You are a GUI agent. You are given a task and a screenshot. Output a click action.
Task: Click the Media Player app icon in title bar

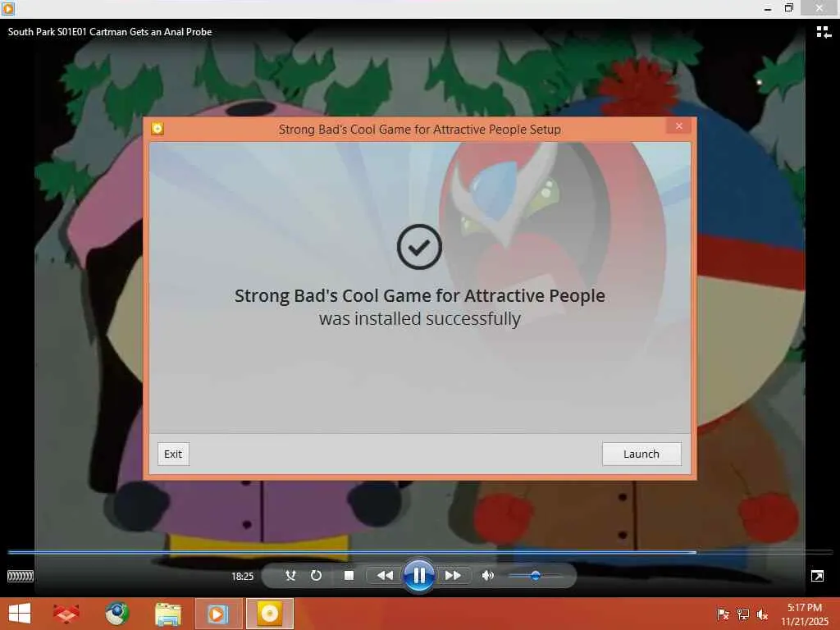(7, 8)
